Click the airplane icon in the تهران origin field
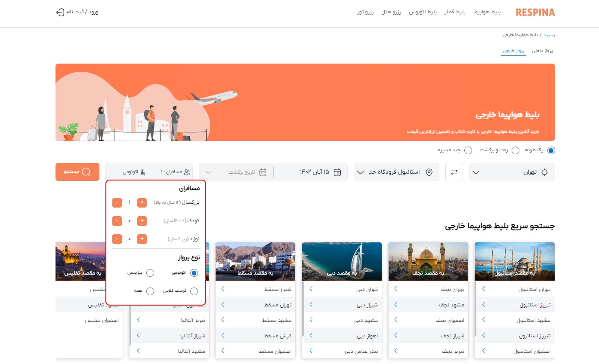Image resolution: width=599 pixels, height=364 pixels. point(545,172)
